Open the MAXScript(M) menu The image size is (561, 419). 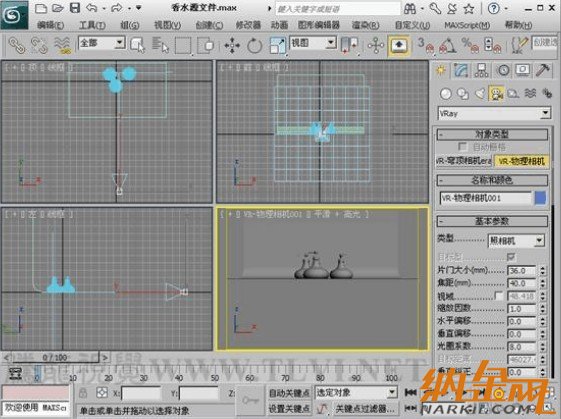click(x=467, y=25)
